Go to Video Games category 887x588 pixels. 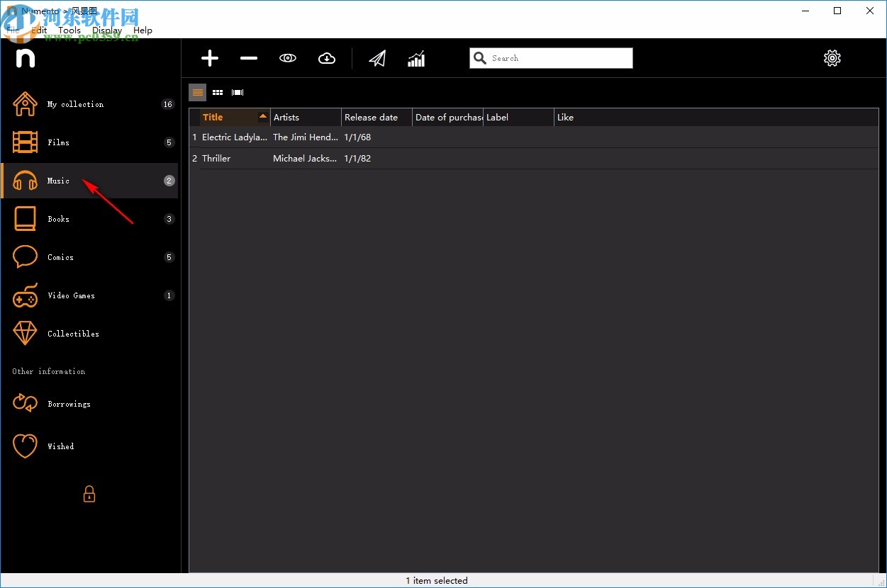coord(71,295)
